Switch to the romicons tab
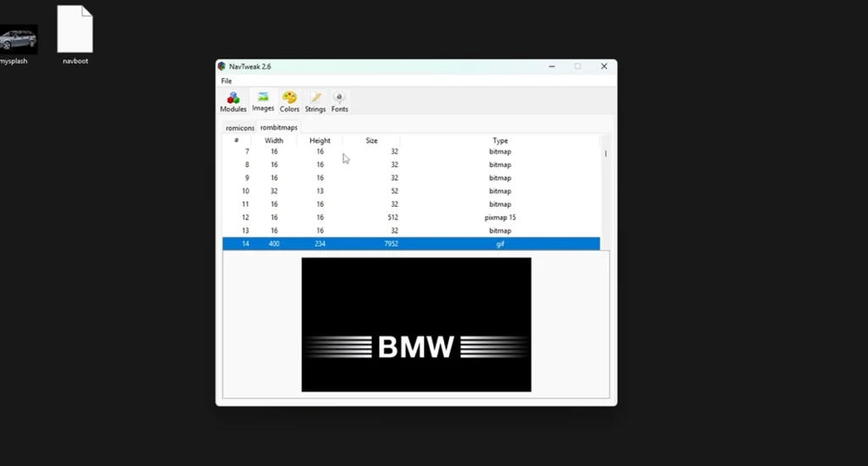This screenshot has height=466, width=868. point(240,128)
